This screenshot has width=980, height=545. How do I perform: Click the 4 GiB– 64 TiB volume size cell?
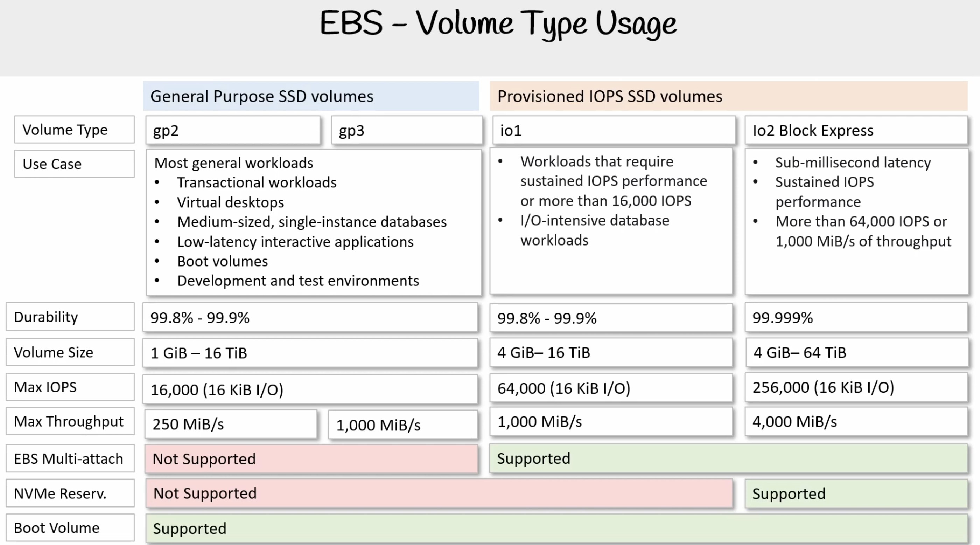click(x=857, y=352)
